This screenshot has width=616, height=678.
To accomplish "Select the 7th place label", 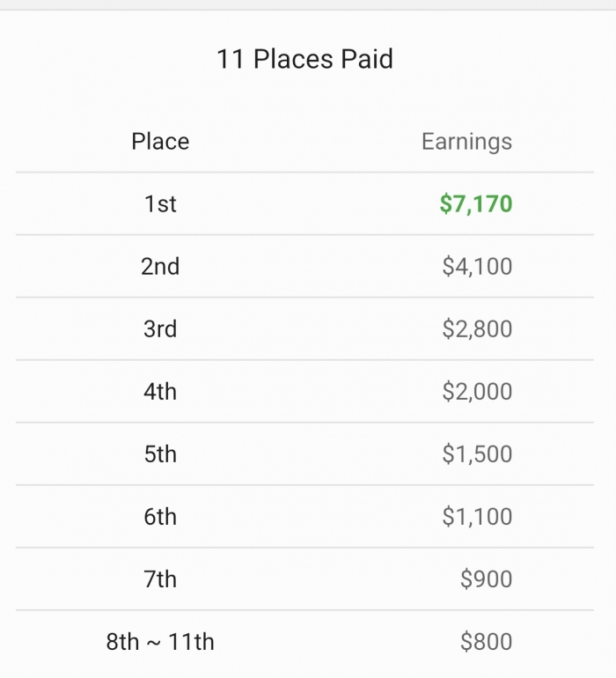I will coord(160,579).
